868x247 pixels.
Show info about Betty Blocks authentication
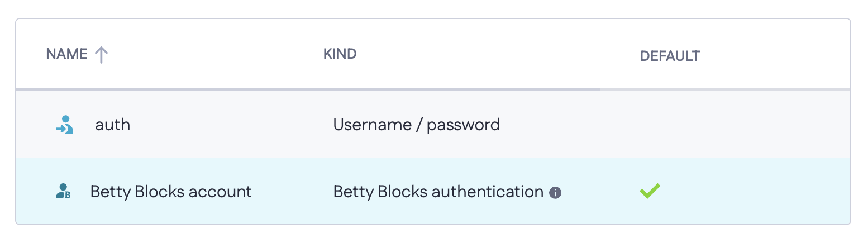coord(555,193)
